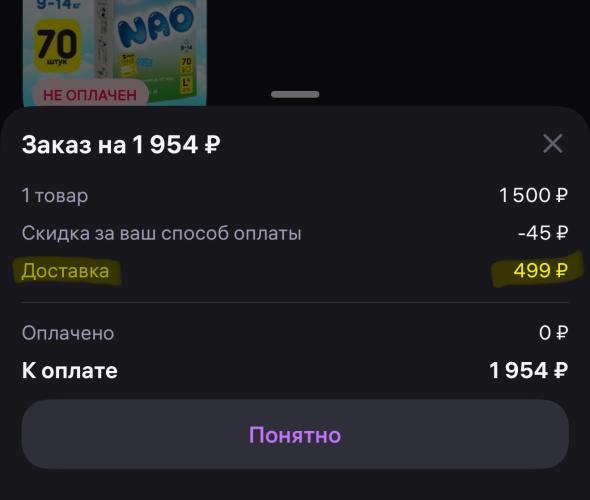Tap the -45 ₽ discount amount
The height and width of the screenshot is (500, 590).
(x=543, y=233)
